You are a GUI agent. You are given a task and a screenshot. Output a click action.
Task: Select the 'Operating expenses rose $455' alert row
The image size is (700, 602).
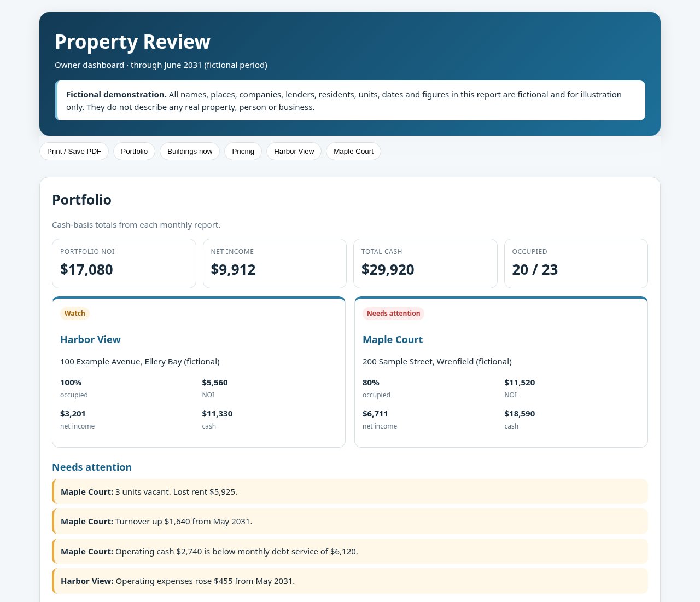click(350, 581)
